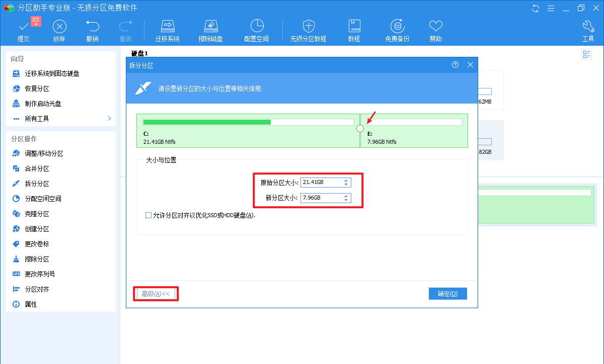
Task: Click the 提交 (commit) toolbar icon
Action: coord(23,31)
